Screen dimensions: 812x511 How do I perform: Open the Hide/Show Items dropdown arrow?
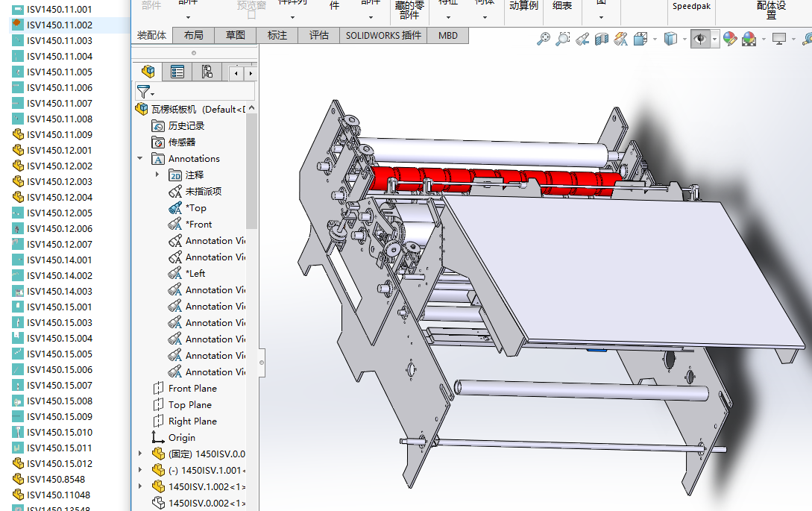click(x=715, y=39)
